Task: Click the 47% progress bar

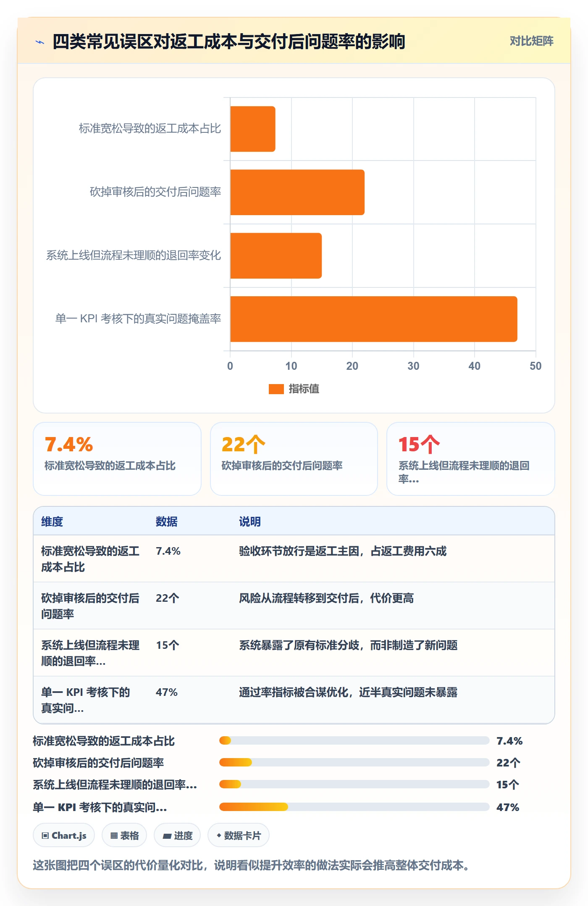Action: 354,807
